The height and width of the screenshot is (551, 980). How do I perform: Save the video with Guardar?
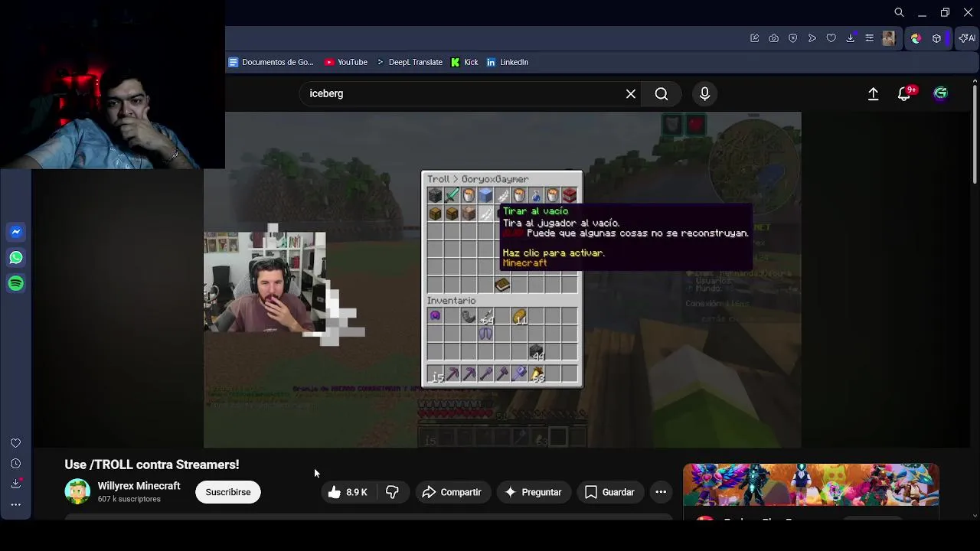pyautogui.click(x=609, y=492)
